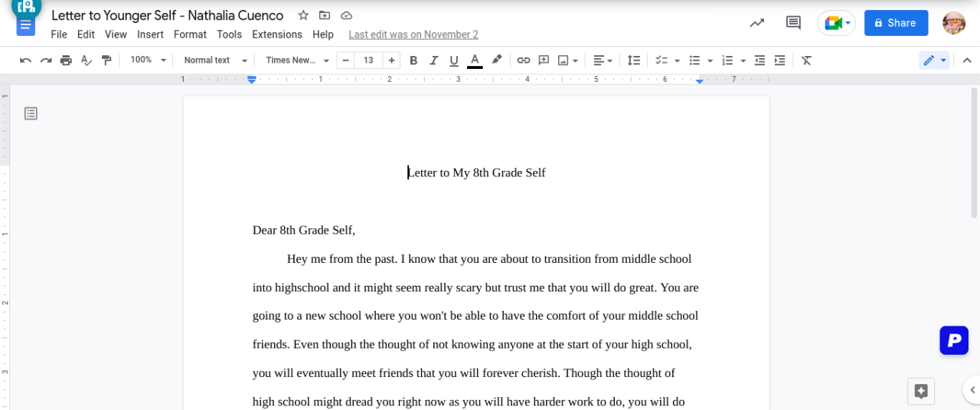Clear formatting

tap(806, 60)
